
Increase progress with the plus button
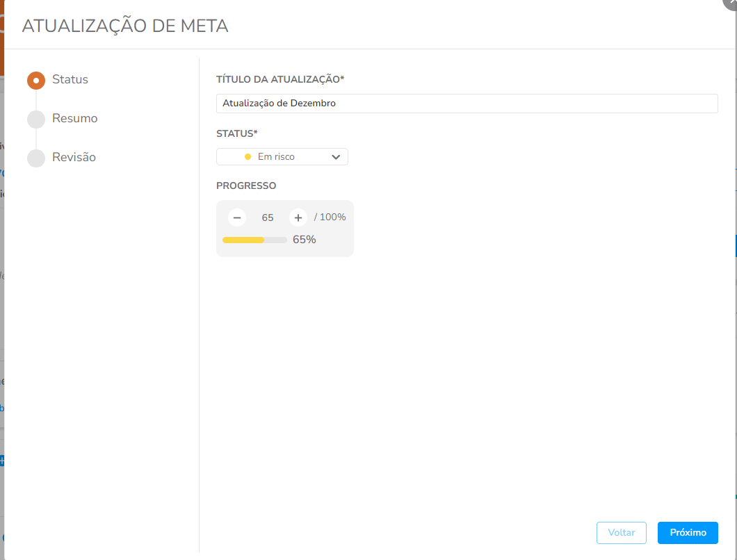(x=298, y=217)
